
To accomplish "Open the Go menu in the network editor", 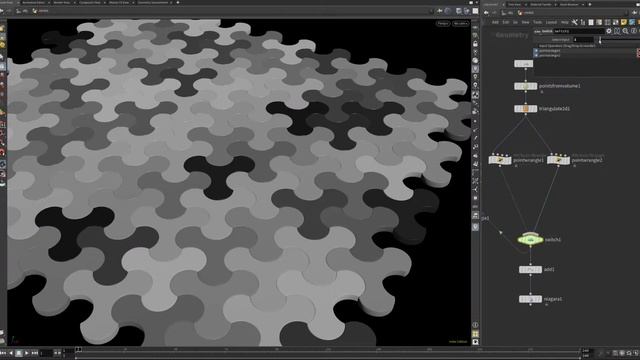I will click(515, 22).
